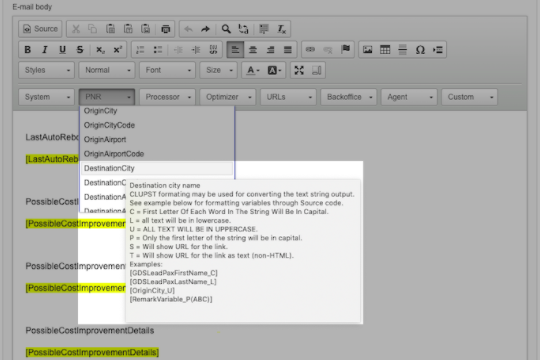Image resolution: width=540 pixels, height=360 pixels.
Task: Open the System variables dropdown
Action: (46, 97)
